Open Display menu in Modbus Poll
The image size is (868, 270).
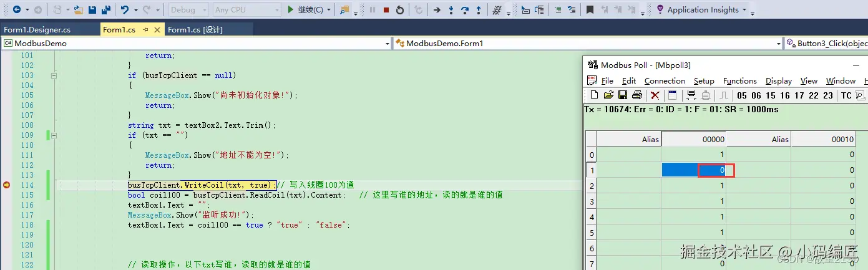[779, 80]
